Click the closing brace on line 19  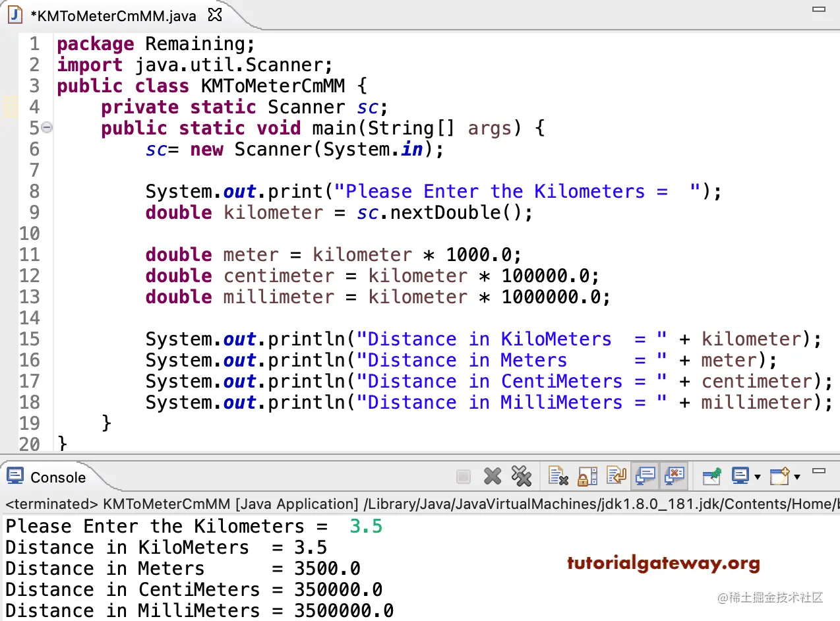point(107,424)
